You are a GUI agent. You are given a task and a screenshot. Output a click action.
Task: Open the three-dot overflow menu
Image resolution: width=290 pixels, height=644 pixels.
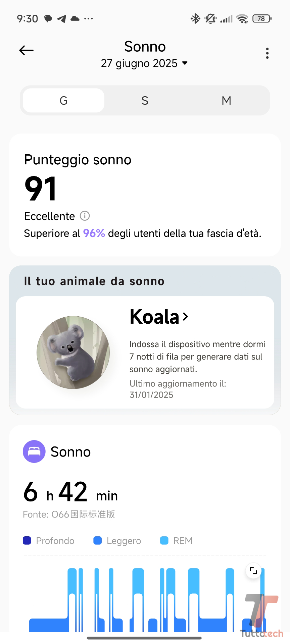coord(267,53)
